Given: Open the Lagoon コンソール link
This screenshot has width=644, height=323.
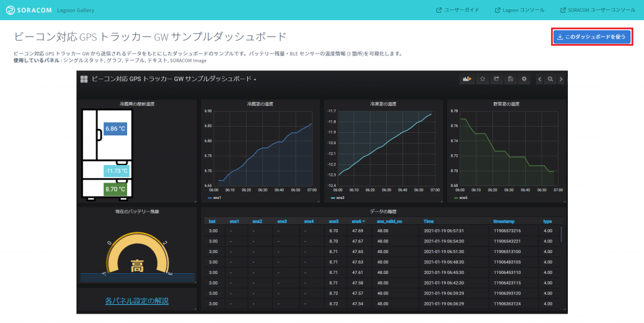Looking at the screenshot, I should pos(519,10).
